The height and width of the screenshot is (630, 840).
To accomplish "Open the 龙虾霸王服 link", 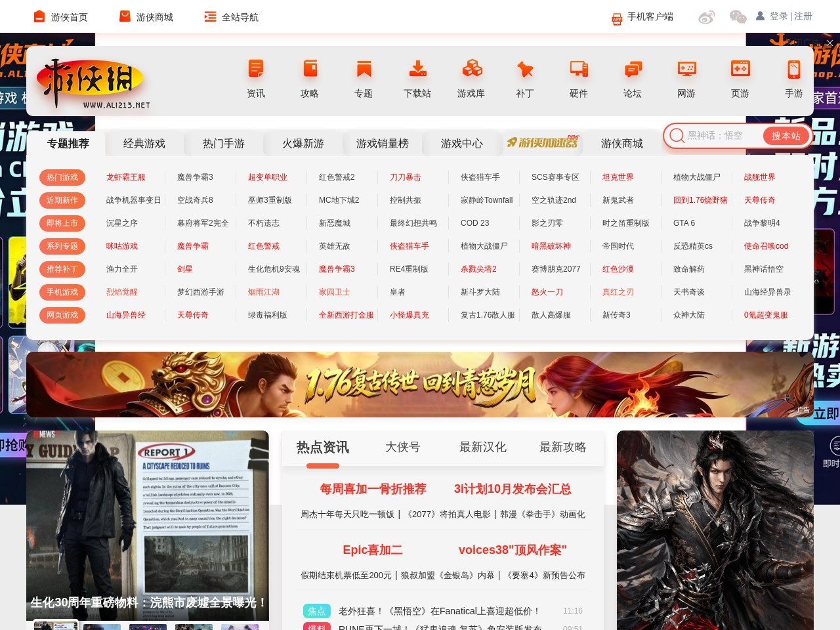I will [x=126, y=177].
